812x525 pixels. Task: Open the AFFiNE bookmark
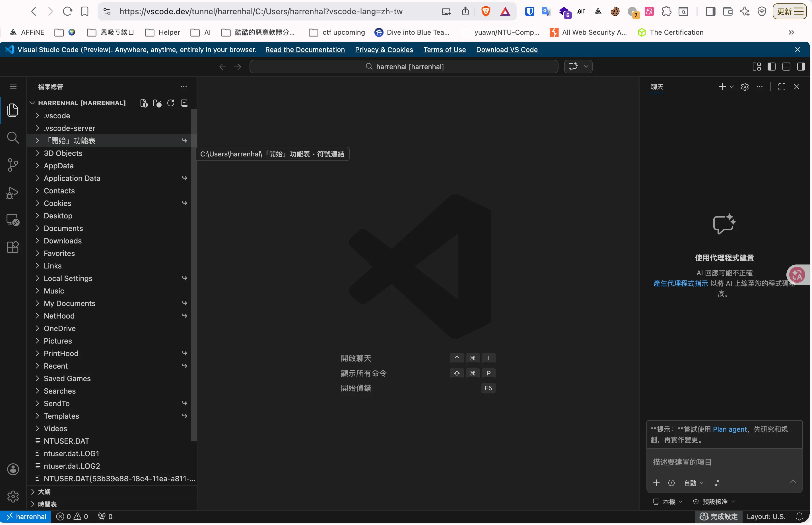27,32
